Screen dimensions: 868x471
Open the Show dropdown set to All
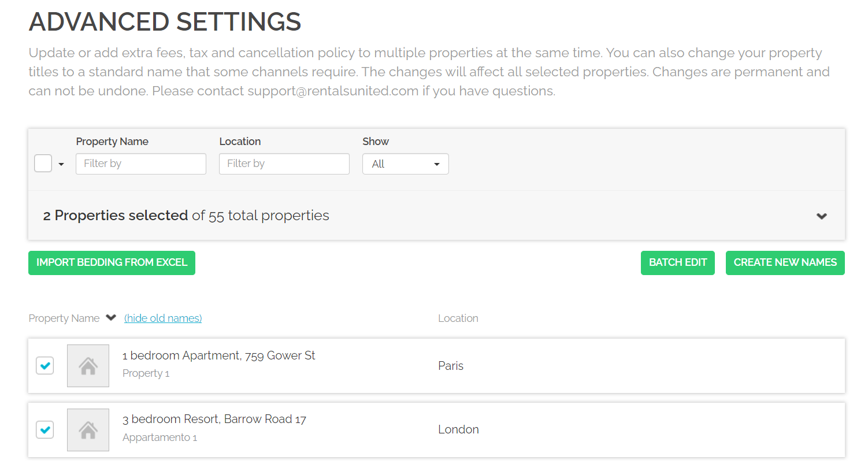[x=405, y=164]
